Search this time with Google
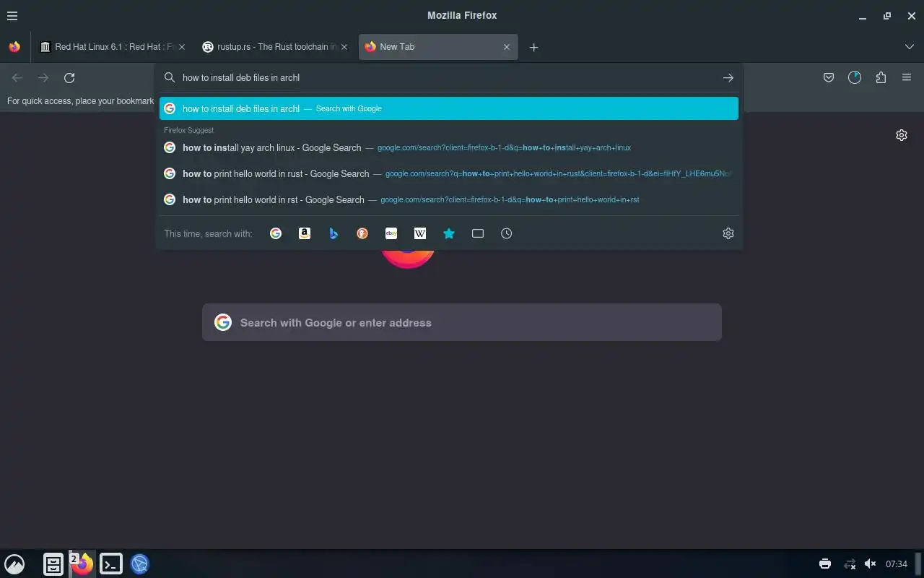 [x=276, y=233]
